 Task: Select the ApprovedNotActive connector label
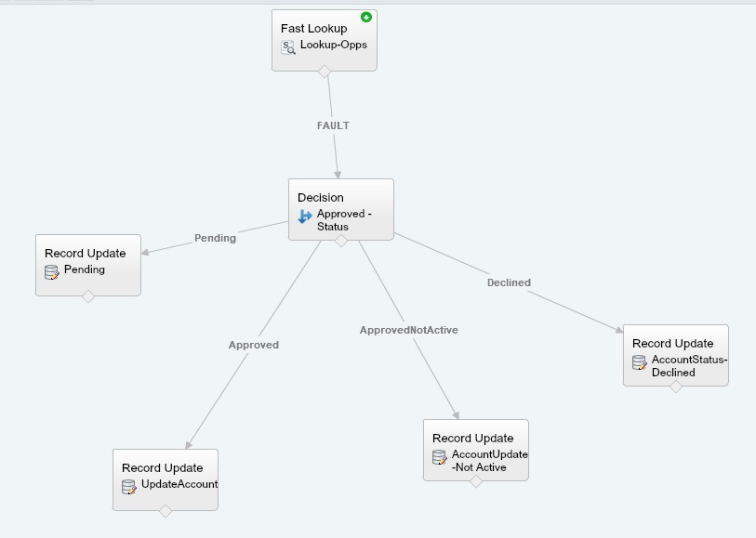tap(409, 330)
